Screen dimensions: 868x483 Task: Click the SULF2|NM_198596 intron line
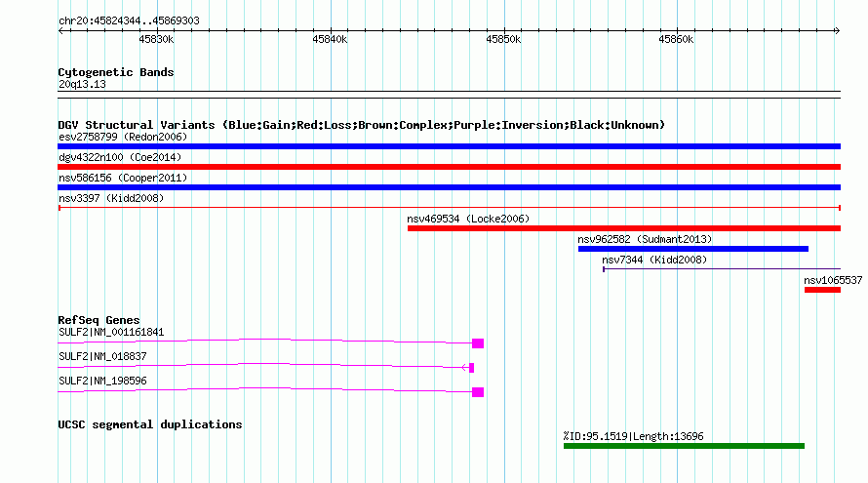point(264,390)
